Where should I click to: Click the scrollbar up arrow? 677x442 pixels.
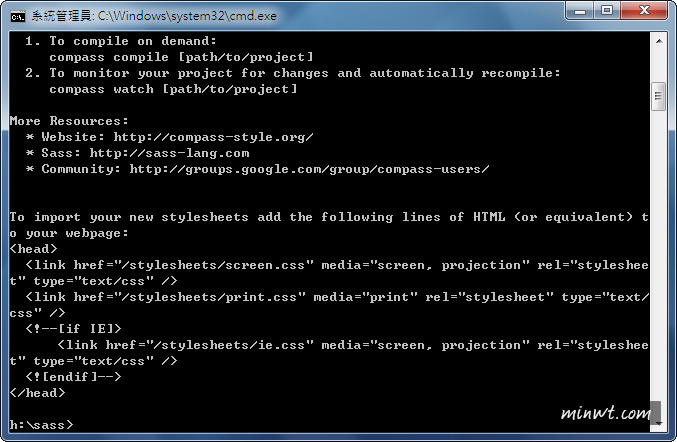pyautogui.click(x=659, y=41)
